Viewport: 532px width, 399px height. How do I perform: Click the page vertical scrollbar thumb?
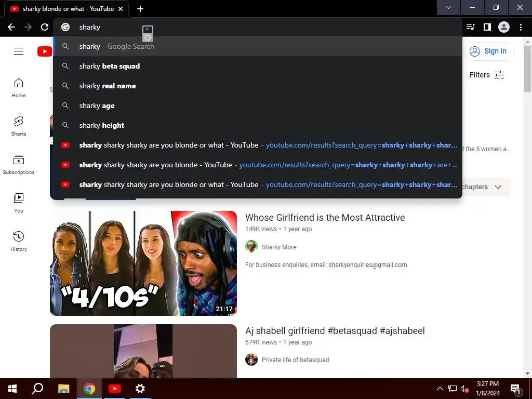tap(527, 68)
